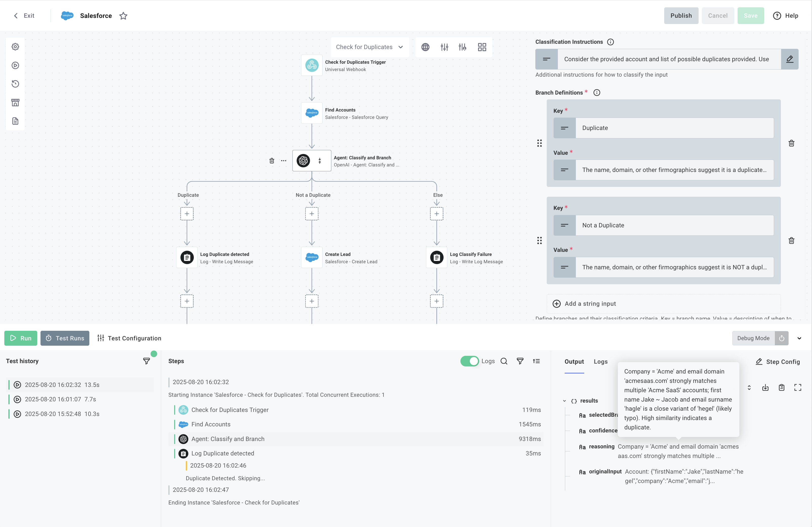Image resolution: width=812 pixels, height=527 pixels.
Task: Download the output results
Action: (765, 387)
